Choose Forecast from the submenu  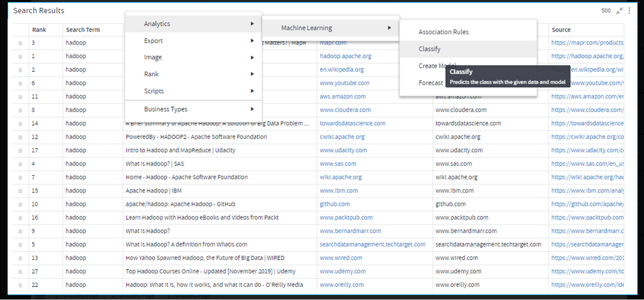430,83
